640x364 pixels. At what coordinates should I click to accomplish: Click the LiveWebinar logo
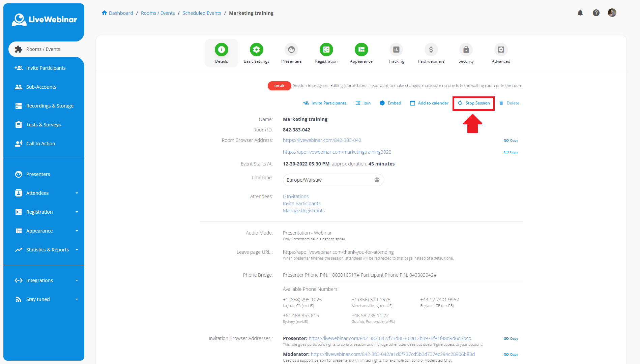click(44, 20)
